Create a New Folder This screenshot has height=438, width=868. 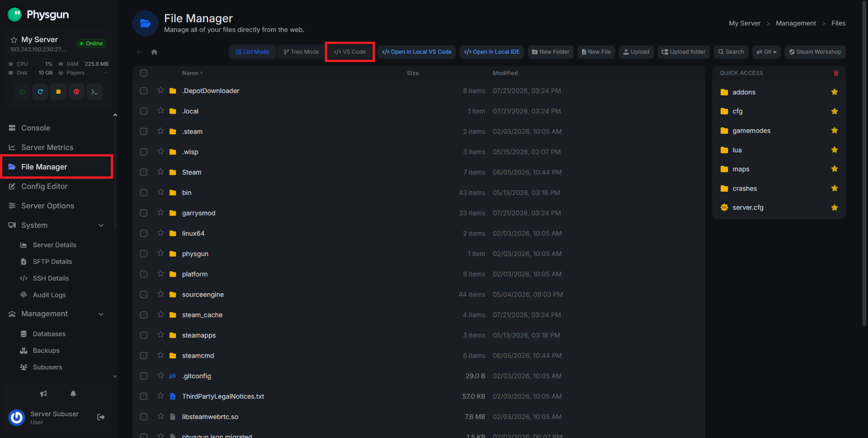(551, 52)
